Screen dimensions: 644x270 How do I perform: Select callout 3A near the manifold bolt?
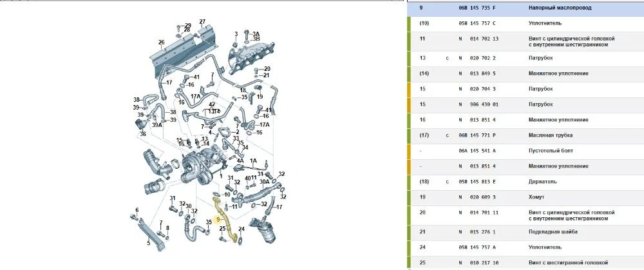coord(256,34)
